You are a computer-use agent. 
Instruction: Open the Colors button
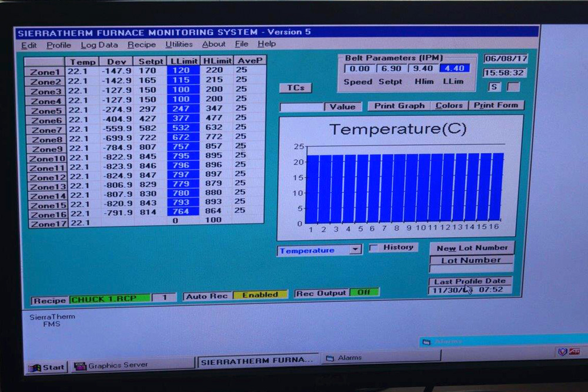[x=449, y=105]
